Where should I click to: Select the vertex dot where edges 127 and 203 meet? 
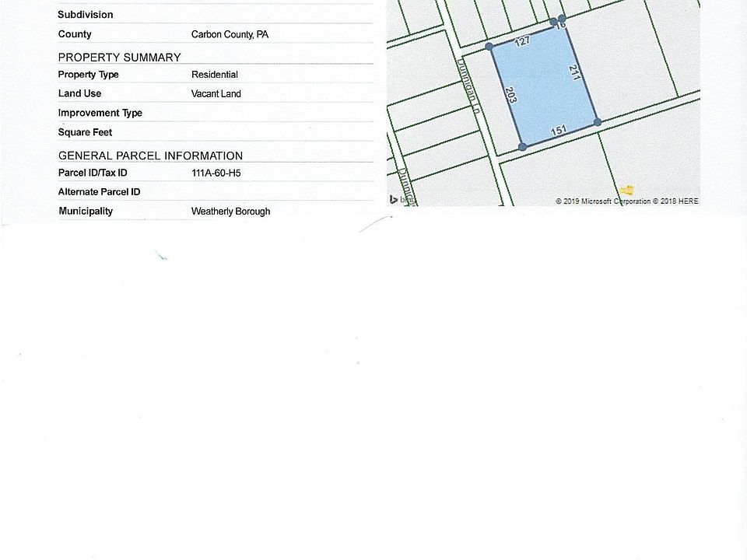[489, 47]
